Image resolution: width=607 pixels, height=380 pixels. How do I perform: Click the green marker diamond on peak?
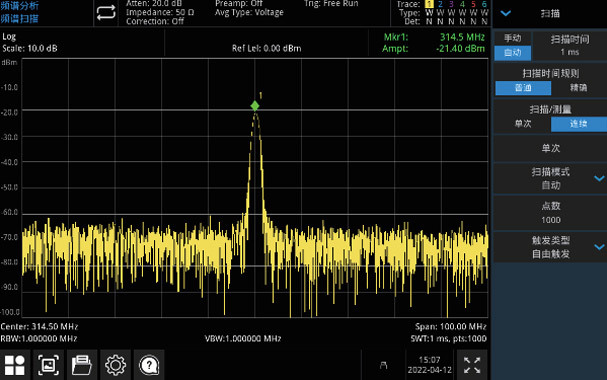coord(255,106)
